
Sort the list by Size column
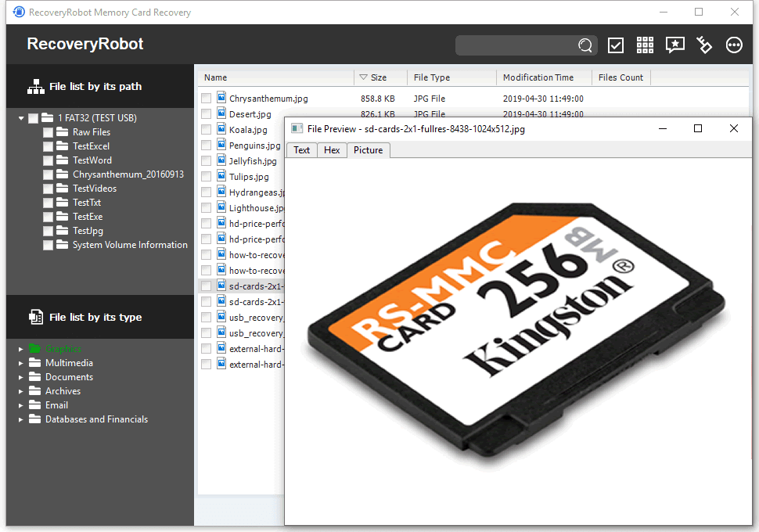380,77
